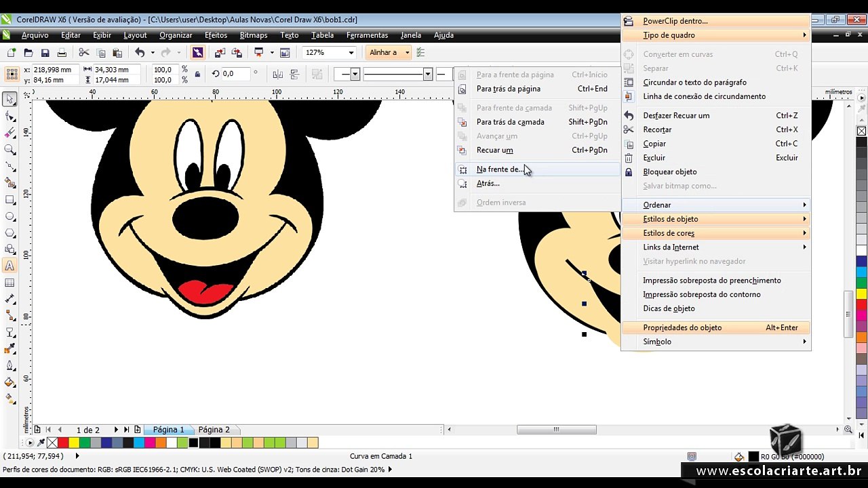Choose Atrás... in the Ordenar submenu
The width and height of the screenshot is (868, 488).
tap(538, 184)
